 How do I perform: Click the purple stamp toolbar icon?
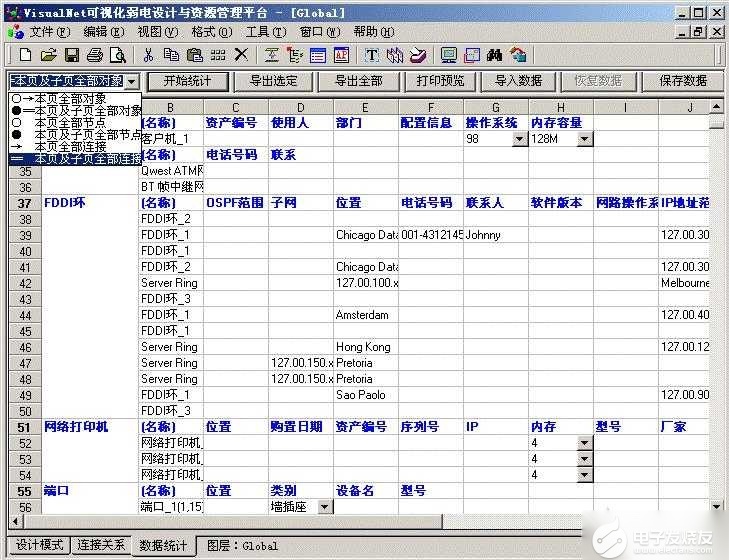[x=418, y=55]
